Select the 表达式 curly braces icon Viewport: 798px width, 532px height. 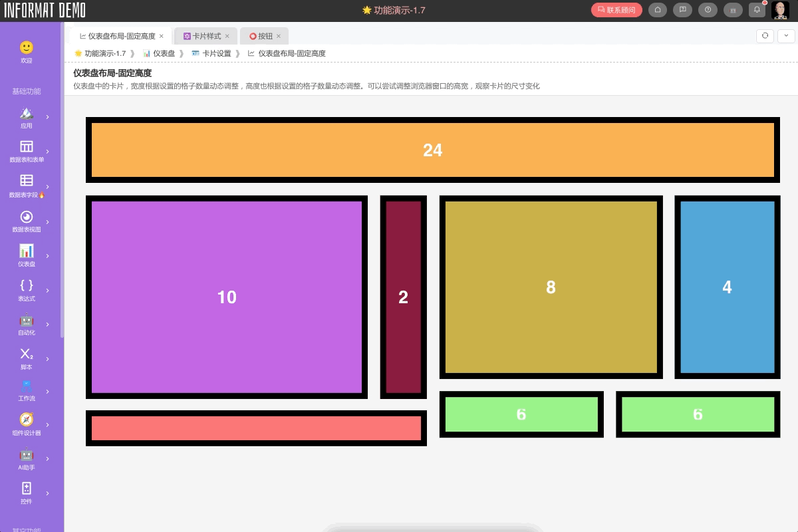click(x=27, y=285)
